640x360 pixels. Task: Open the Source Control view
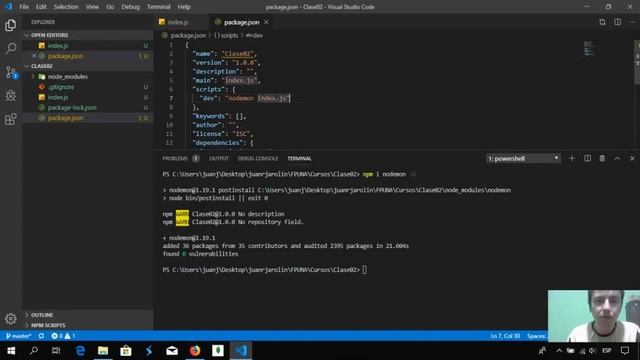(11, 72)
